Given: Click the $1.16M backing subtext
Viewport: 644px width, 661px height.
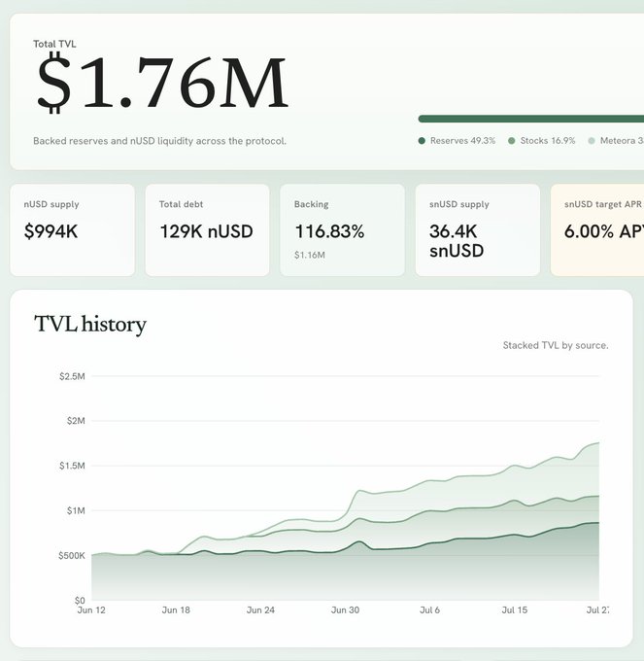Looking at the screenshot, I should tap(310, 255).
